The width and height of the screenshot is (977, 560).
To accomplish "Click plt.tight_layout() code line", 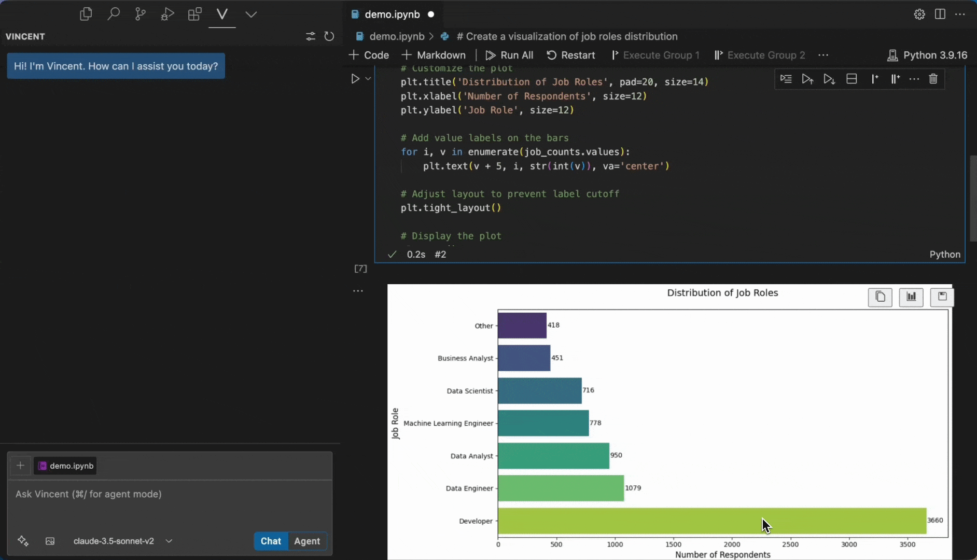I will [451, 208].
